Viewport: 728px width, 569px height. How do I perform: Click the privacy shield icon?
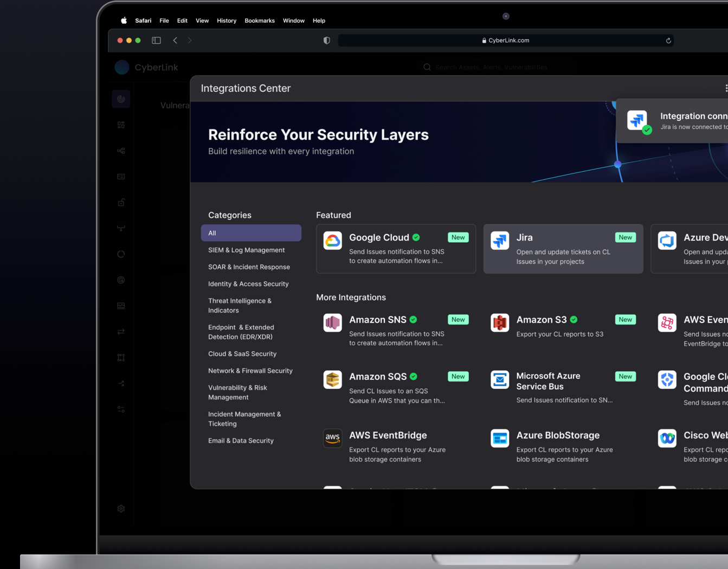coord(327,40)
